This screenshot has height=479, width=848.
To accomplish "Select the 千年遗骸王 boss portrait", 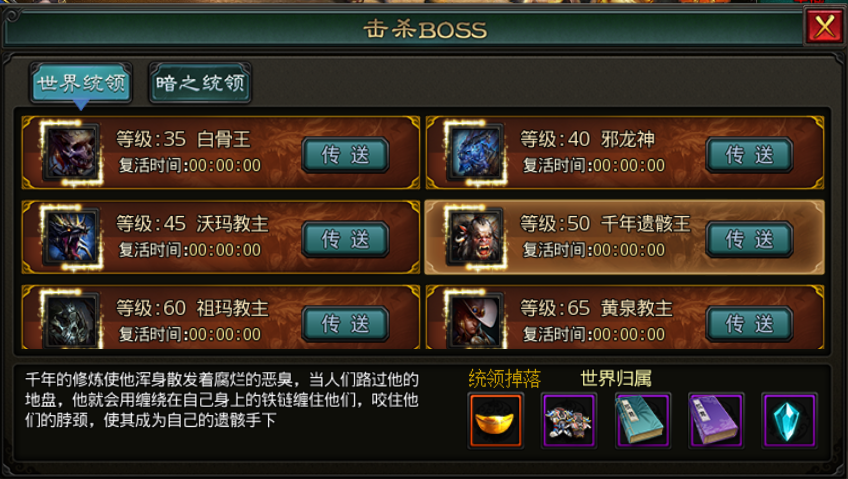I will (x=475, y=237).
